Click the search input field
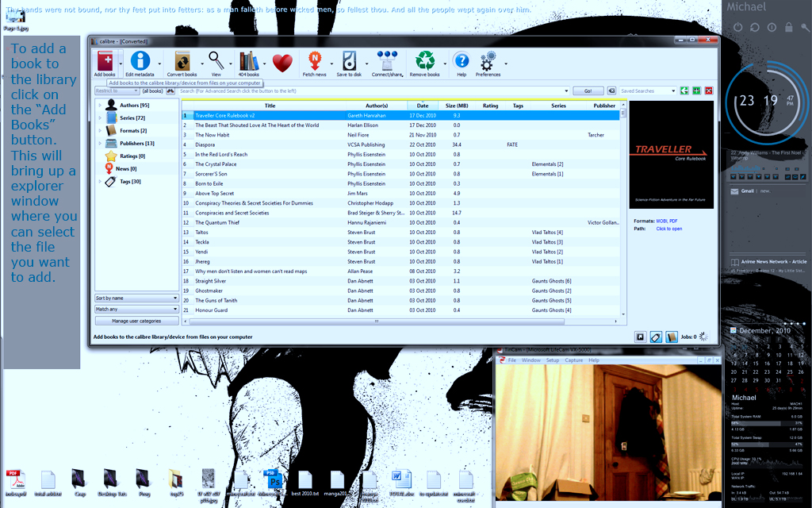Viewport: 812px width, 508px height. (x=373, y=90)
